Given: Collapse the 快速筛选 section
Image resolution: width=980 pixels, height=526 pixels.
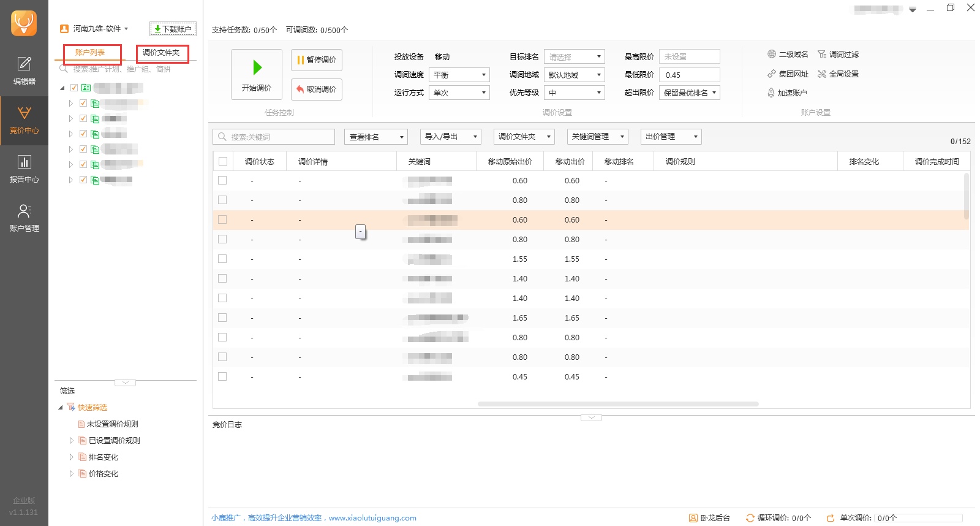Looking at the screenshot, I should coord(61,407).
